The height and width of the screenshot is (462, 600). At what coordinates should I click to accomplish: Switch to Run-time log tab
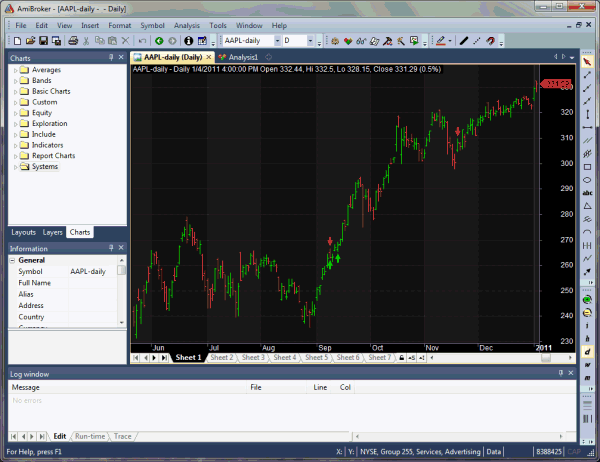[x=90, y=436]
